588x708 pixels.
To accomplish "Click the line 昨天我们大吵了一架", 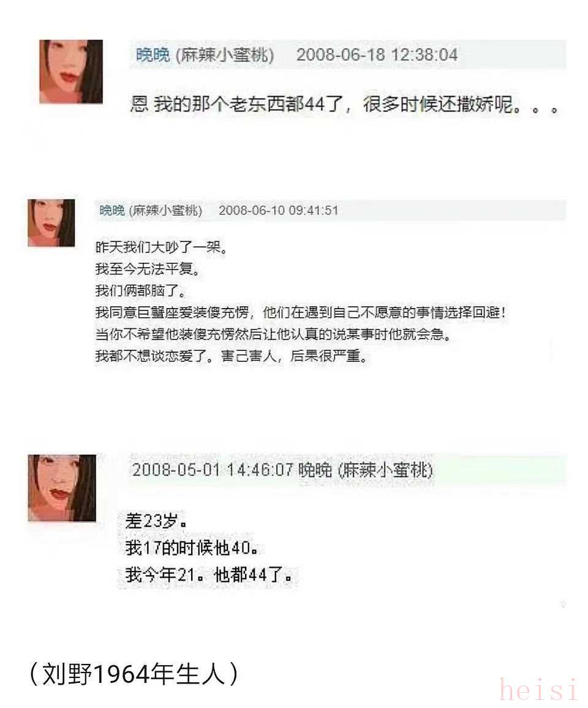I will click(161, 247).
